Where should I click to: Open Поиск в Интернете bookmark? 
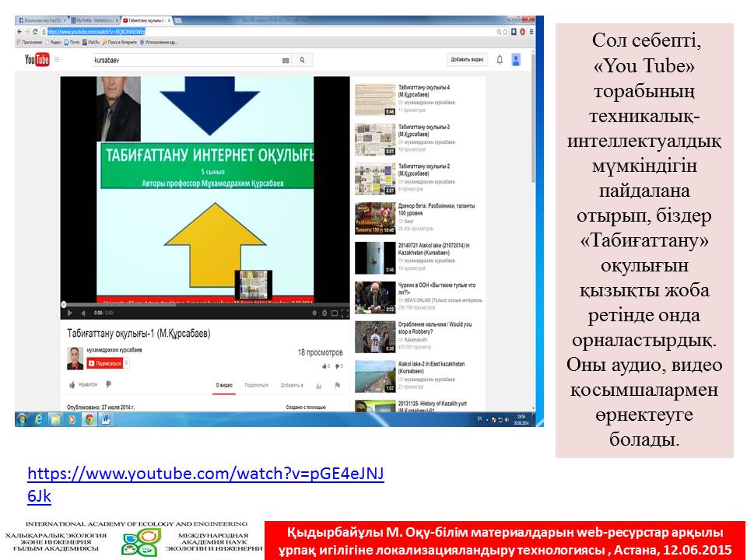pyautogui.click(x=120, y=42)
